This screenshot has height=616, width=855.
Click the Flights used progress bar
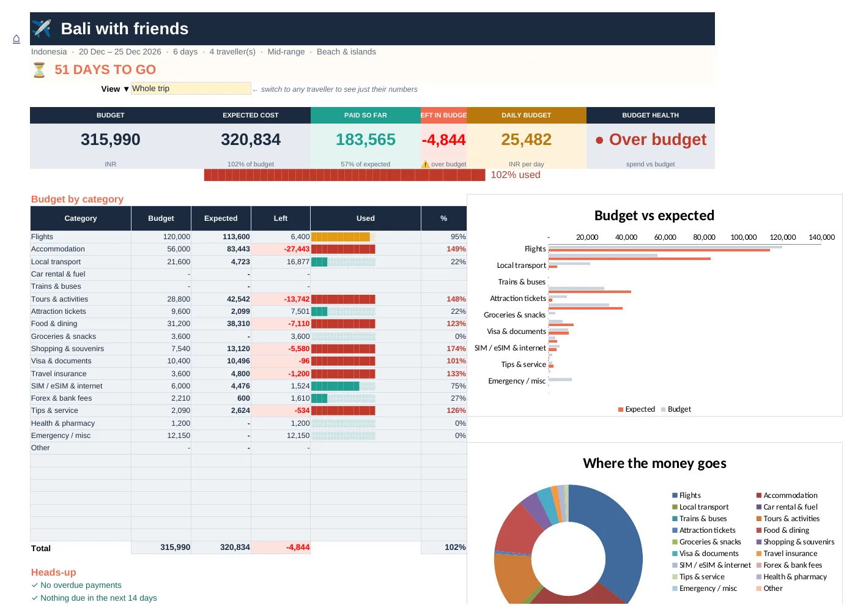tap(343, 237)
